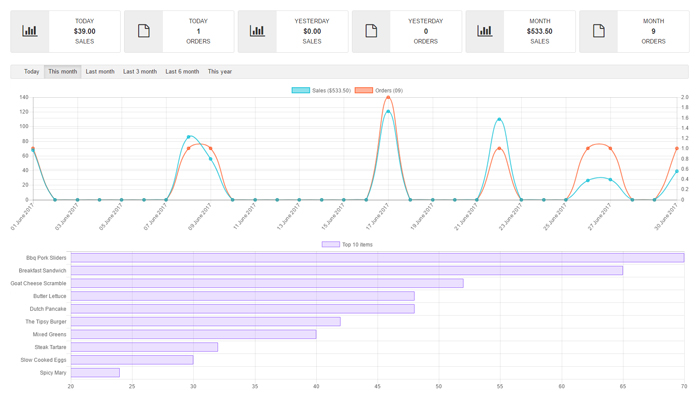Click the document icon for Yesterday Orders

point(371,31)
